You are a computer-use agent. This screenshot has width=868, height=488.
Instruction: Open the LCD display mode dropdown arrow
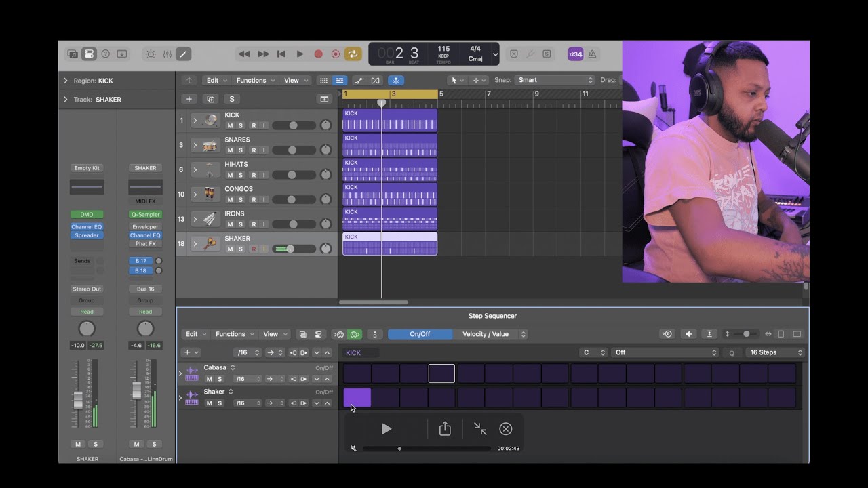(495, 54)
